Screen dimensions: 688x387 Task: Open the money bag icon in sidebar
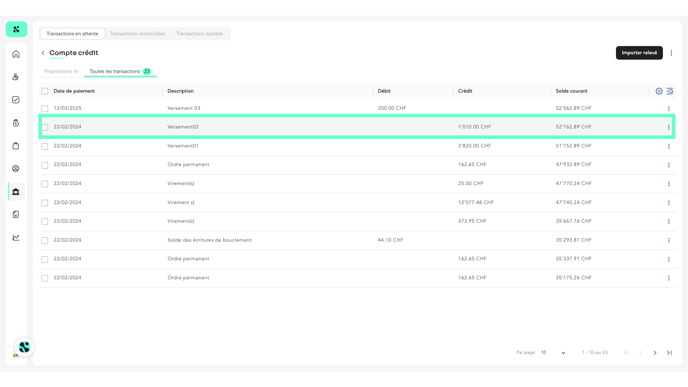pyautogui.click(x=16, y=123)
